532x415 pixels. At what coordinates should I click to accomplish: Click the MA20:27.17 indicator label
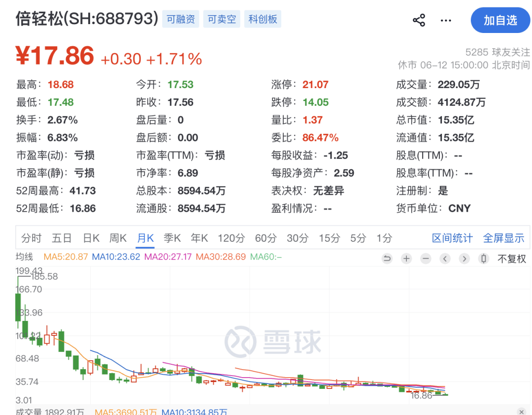(x=168, y=256)
